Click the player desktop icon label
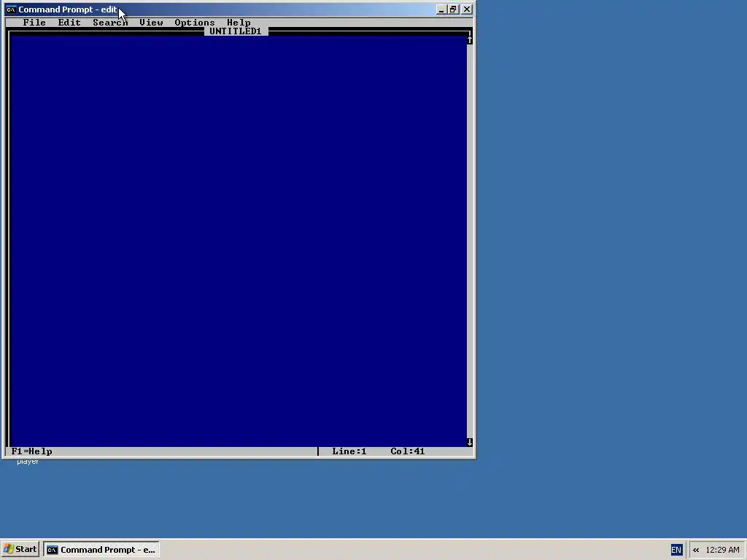Image resolution: width=747 pixels, height=560 pixels. pos(28,462)
